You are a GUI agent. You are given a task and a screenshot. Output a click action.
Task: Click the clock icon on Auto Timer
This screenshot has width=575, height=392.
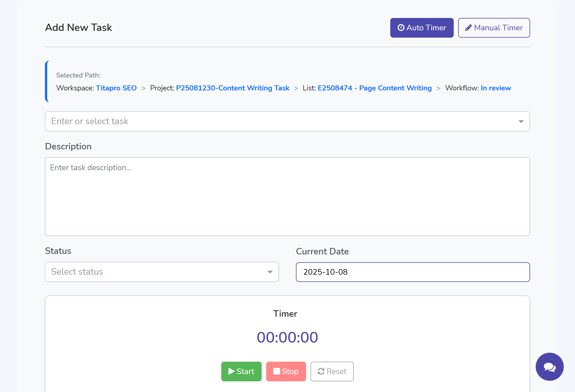pos(401,28)
